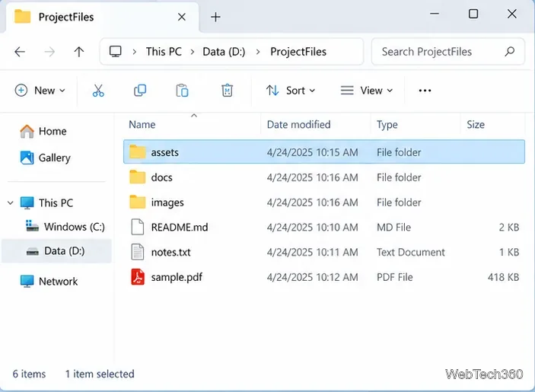This screenshot has width=535, height=392.
Task: Close the ProjectFiles tab
Action: tap(182, 17)
